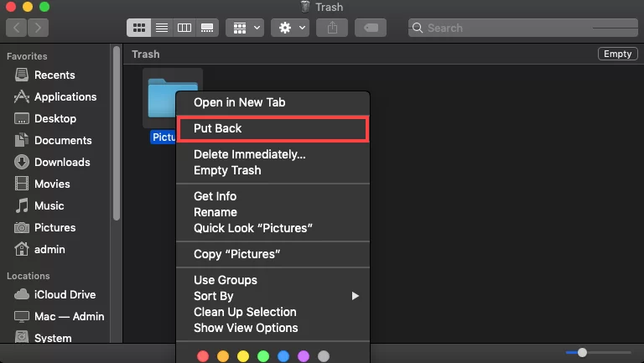Switch to gallery view
Screen dimensions: 644x363
(207, 28)
